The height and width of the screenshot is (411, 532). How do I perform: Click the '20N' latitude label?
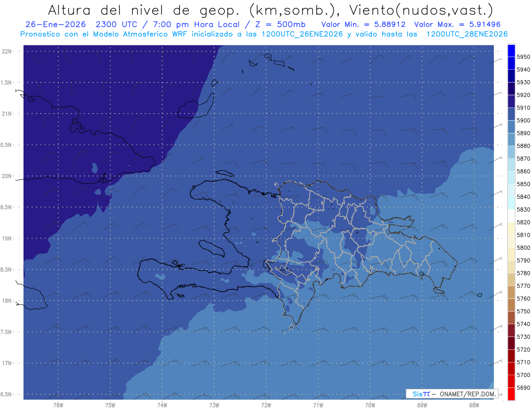(7, 176)
